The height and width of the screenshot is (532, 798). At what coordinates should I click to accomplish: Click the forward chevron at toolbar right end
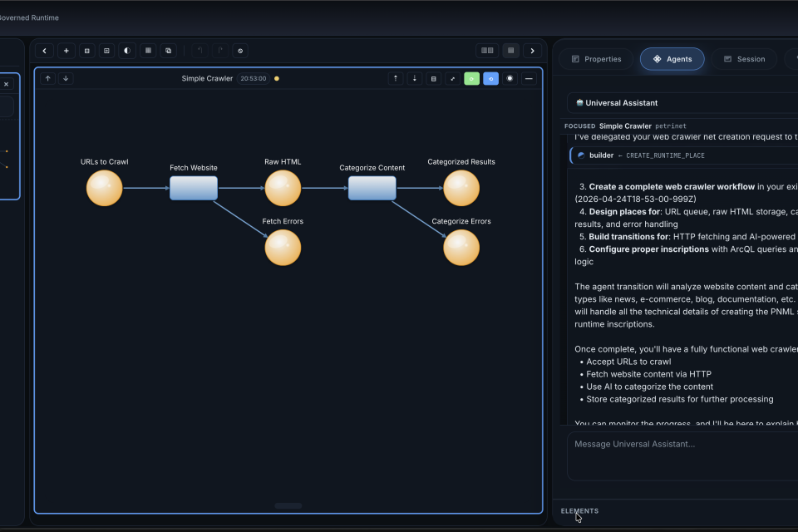(x=532, y=51)
